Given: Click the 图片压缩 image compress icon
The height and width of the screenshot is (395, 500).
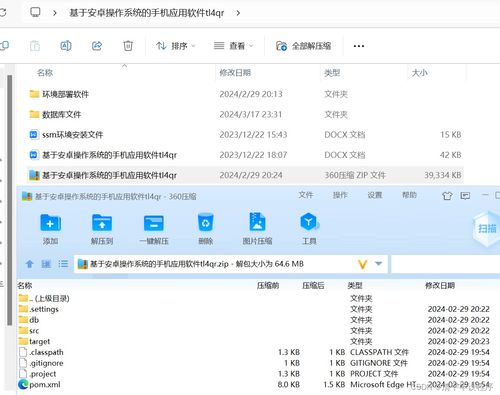Looking at the screenshot, I should pyautogui.click(x=257, y=229).
